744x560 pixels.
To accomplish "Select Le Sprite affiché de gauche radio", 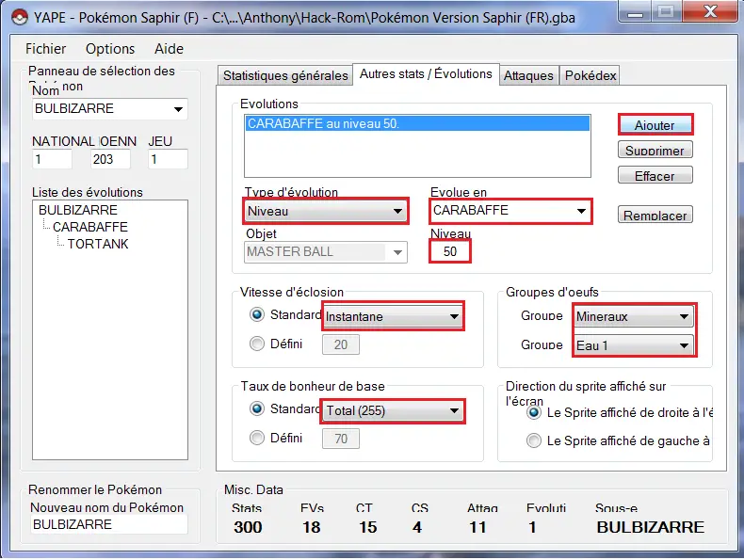I will pyautogui.click(x=534, y=441).
